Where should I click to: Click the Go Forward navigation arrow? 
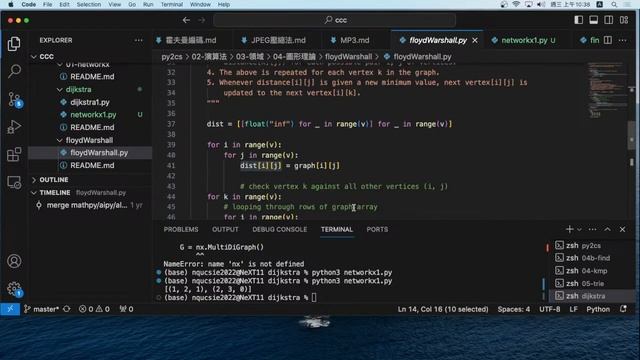click(x=202, y=20)
